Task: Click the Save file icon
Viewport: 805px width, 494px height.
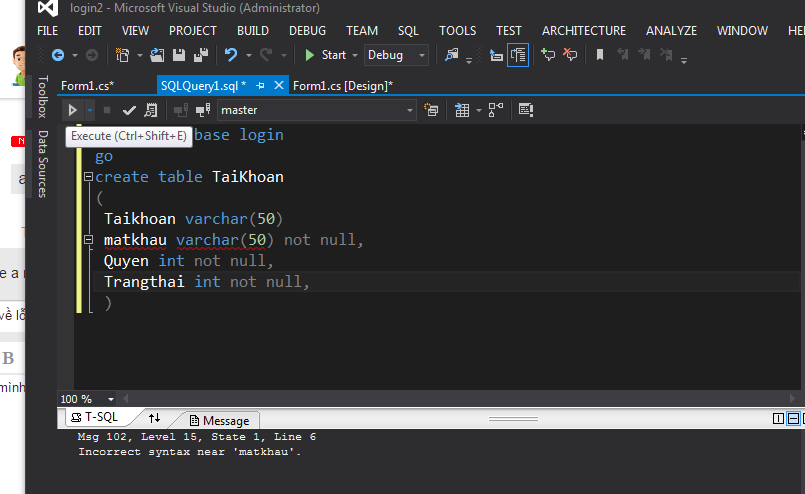Action: click(x=179, y=55)
